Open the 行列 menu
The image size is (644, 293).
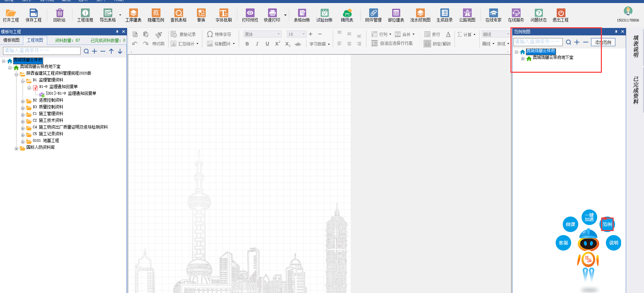[381, 34]
